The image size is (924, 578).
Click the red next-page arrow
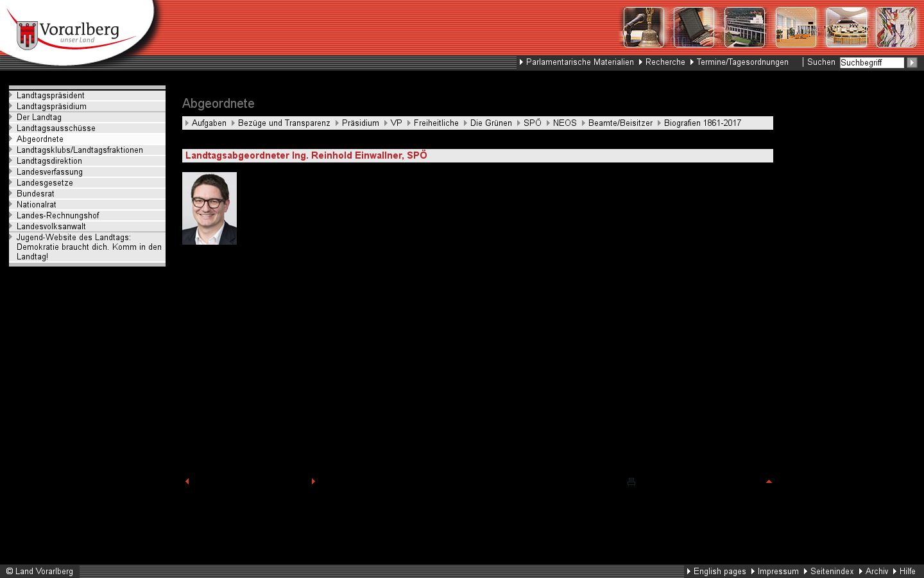click(x=313, y=482)
